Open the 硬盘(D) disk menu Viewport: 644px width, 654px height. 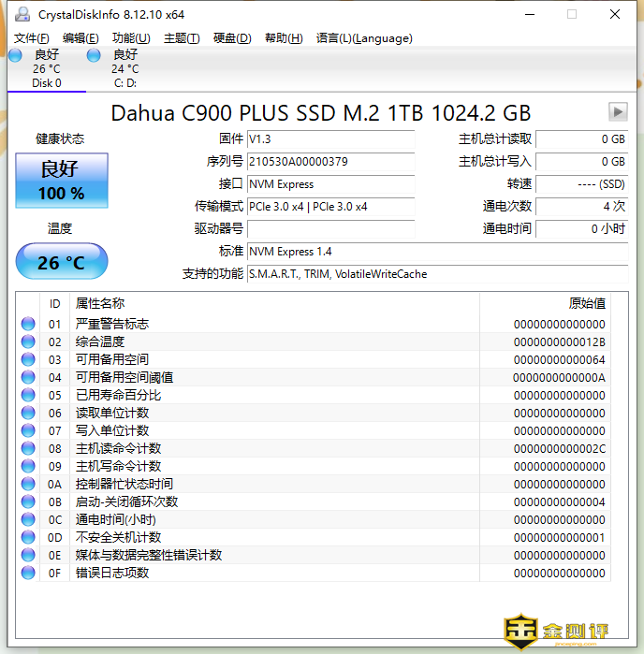point(232,38)
